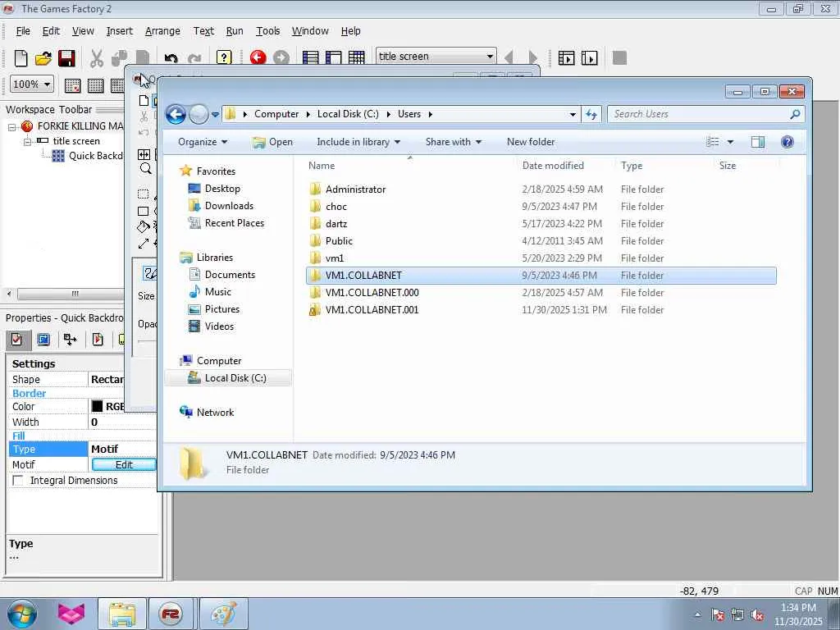Go back with Explorer's blue Back button
Screen dimensions: 840x630
tap(176, 114)
